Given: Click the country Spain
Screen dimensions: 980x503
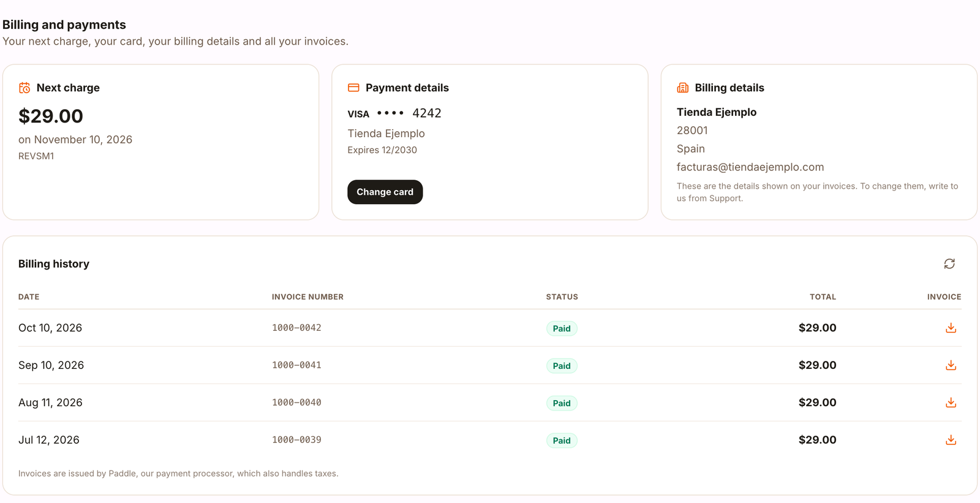Looking at the screenshot, I should point(691,149).
